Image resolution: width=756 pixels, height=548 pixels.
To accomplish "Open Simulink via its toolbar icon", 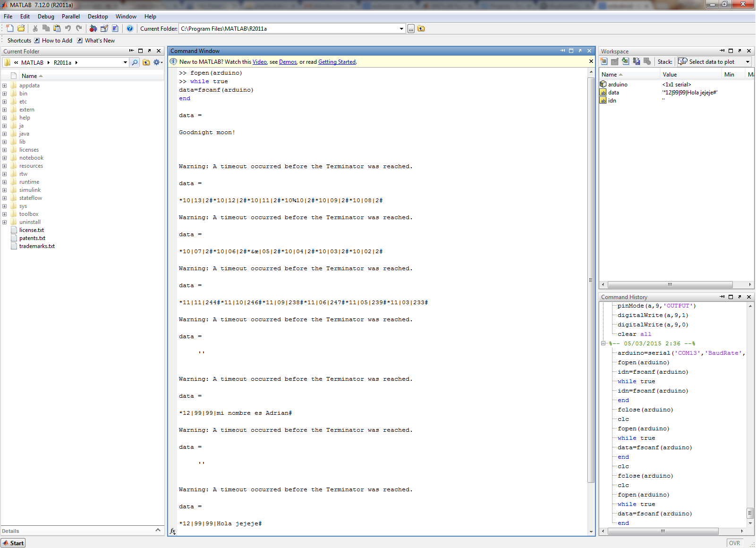I will point(93,28).
